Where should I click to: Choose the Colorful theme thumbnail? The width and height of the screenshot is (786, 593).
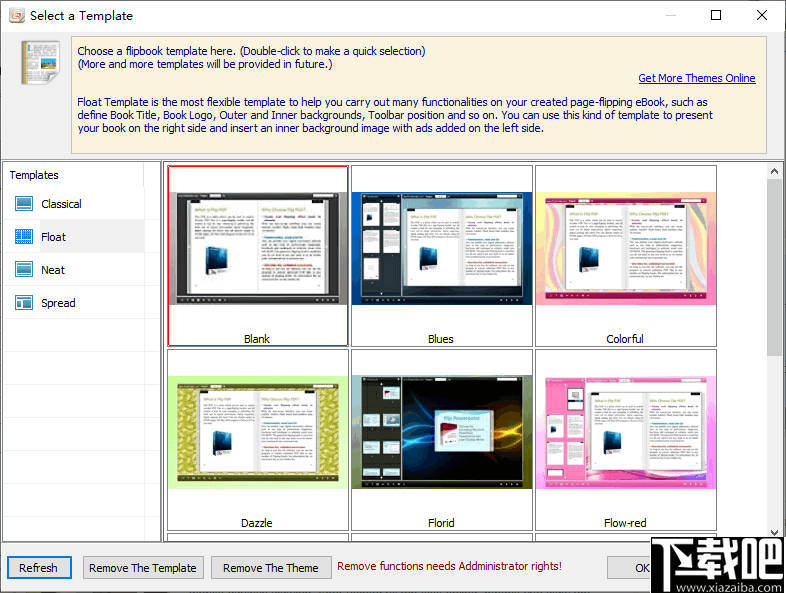[x=626, y=249]
